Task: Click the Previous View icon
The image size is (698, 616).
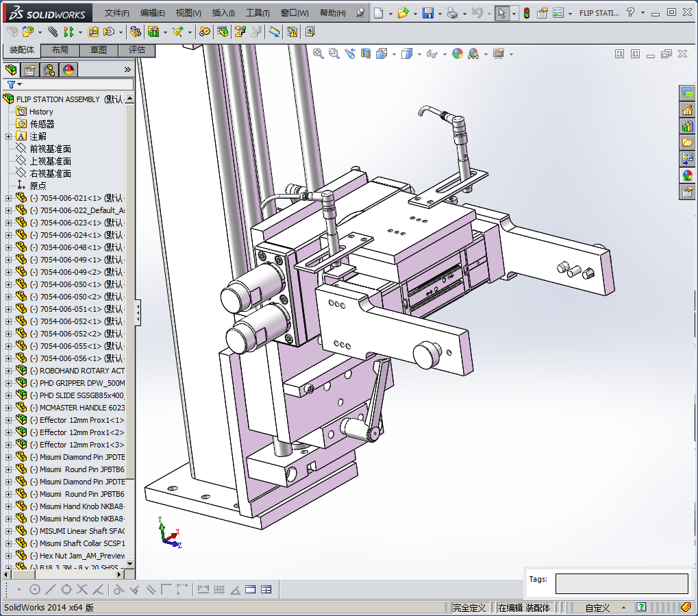Action: (350, 53)
